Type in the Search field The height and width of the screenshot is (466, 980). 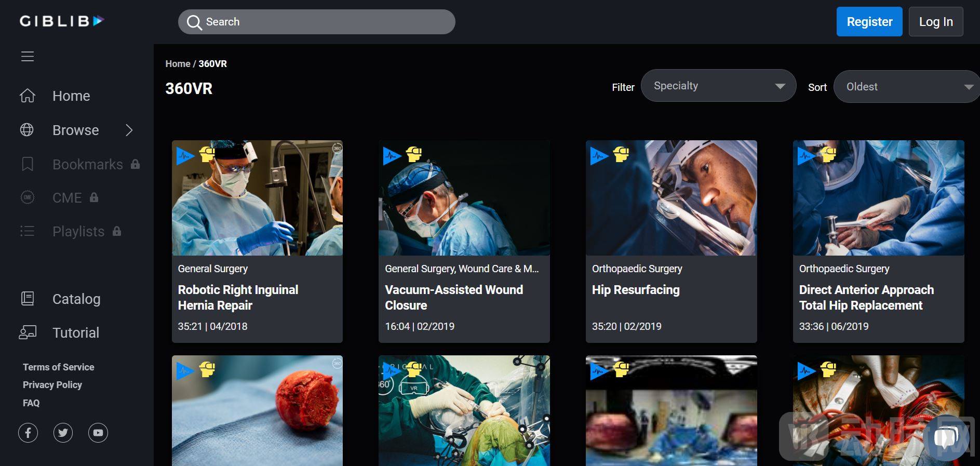pyautogui.click(x=327, y=22)
